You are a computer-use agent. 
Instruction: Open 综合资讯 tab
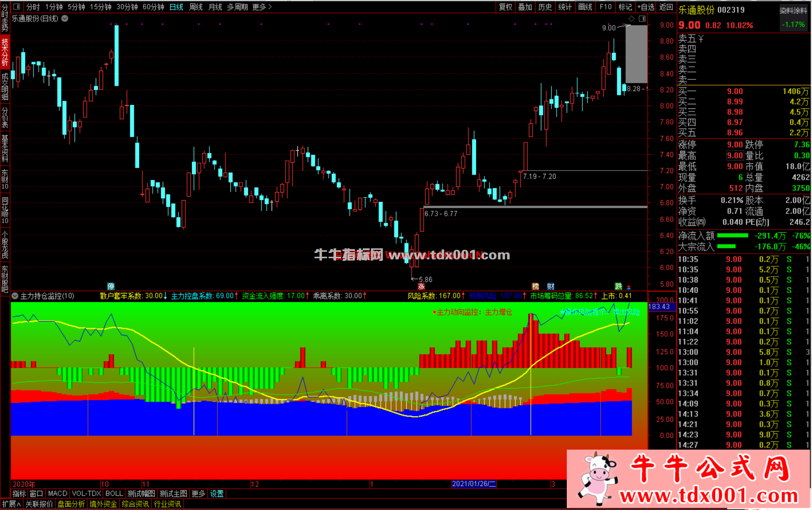[x=136, y=504]
